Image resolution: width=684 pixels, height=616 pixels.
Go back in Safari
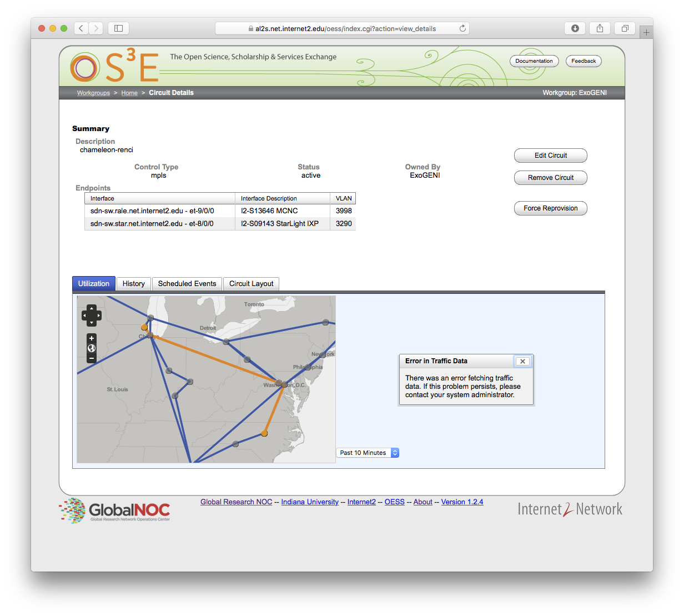[x=81, y=28]
